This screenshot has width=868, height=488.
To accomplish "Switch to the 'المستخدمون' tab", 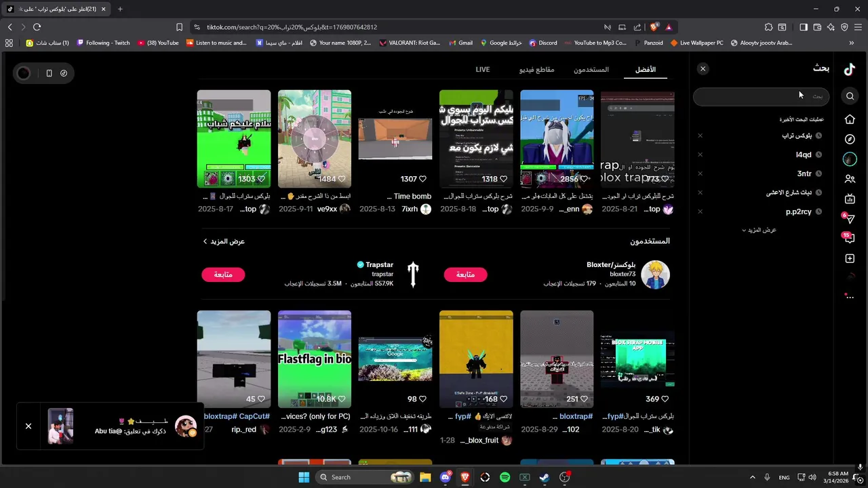I will (591, 70).
